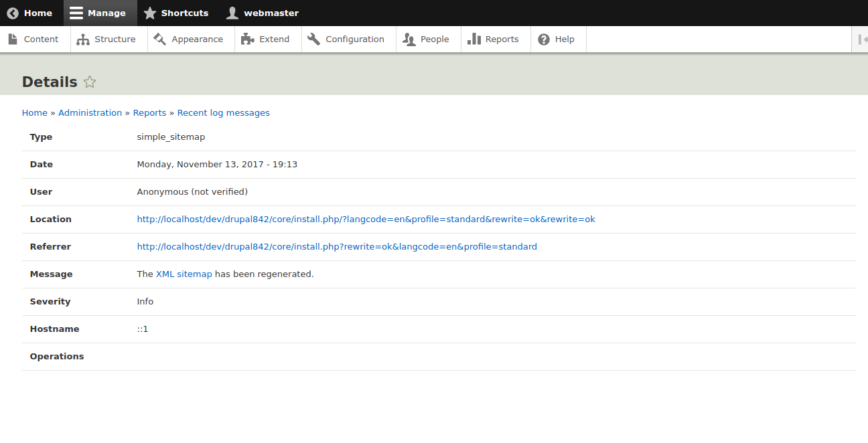Click the Info severity value
Screen dimensions: 868x443
point(145,302)
